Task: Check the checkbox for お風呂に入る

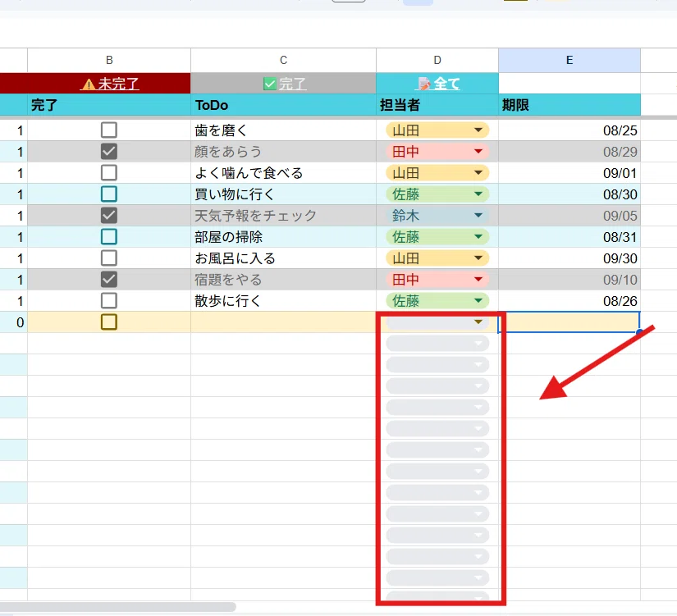Action: [109, 258]
